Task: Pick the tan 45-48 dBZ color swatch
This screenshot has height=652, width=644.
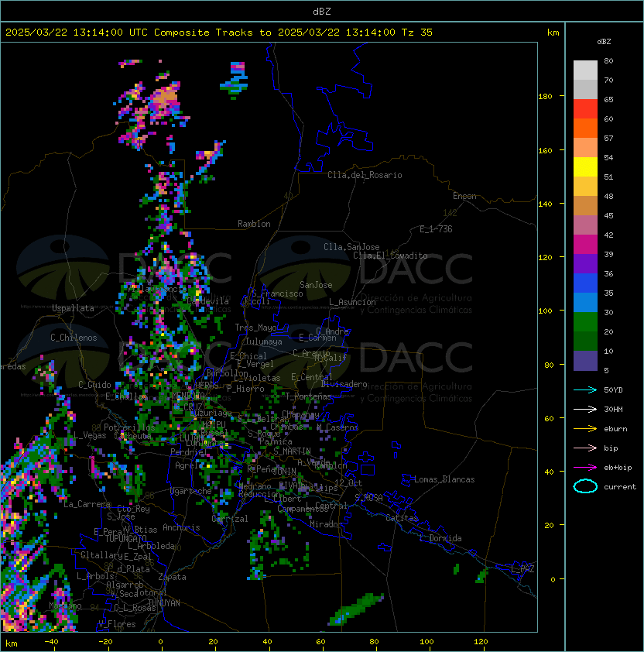Action: (x=585, y=206)
